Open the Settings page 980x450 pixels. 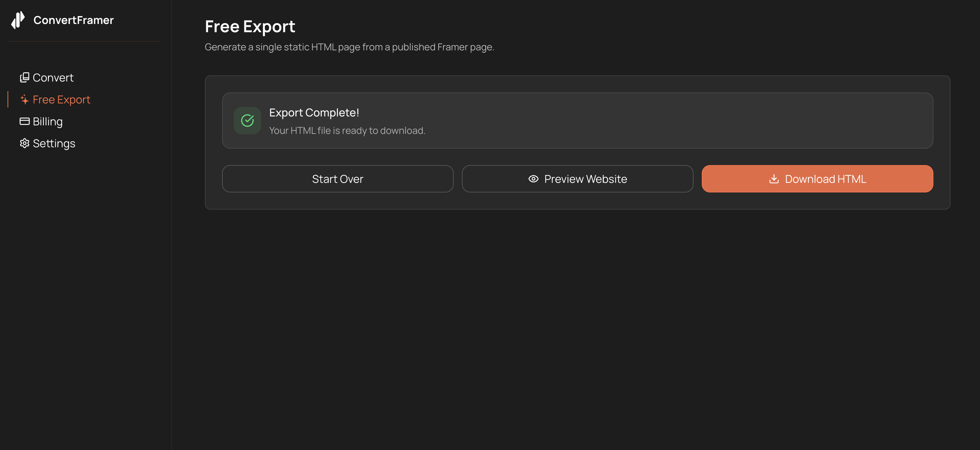click(54, 143)
